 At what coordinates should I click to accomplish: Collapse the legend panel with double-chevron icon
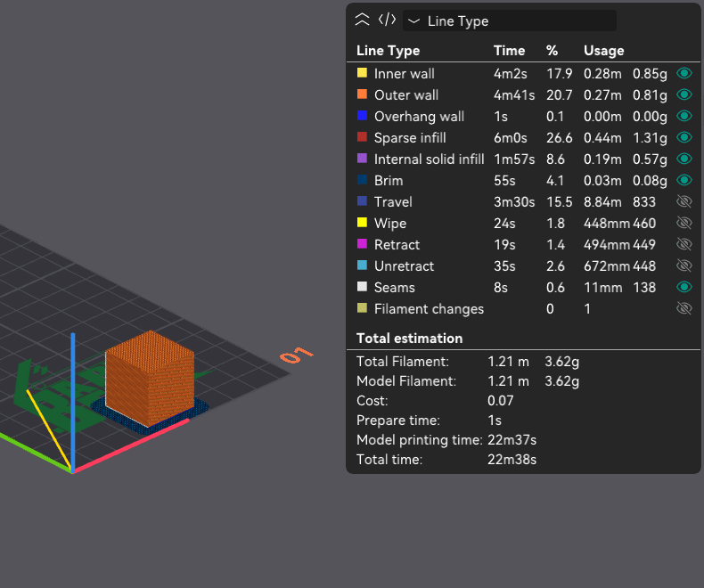[x=362, y=20]
